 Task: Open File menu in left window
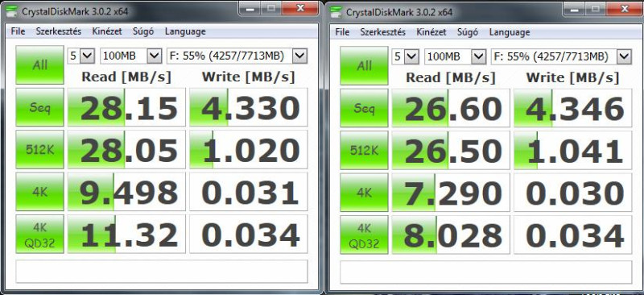coord(18,31)
